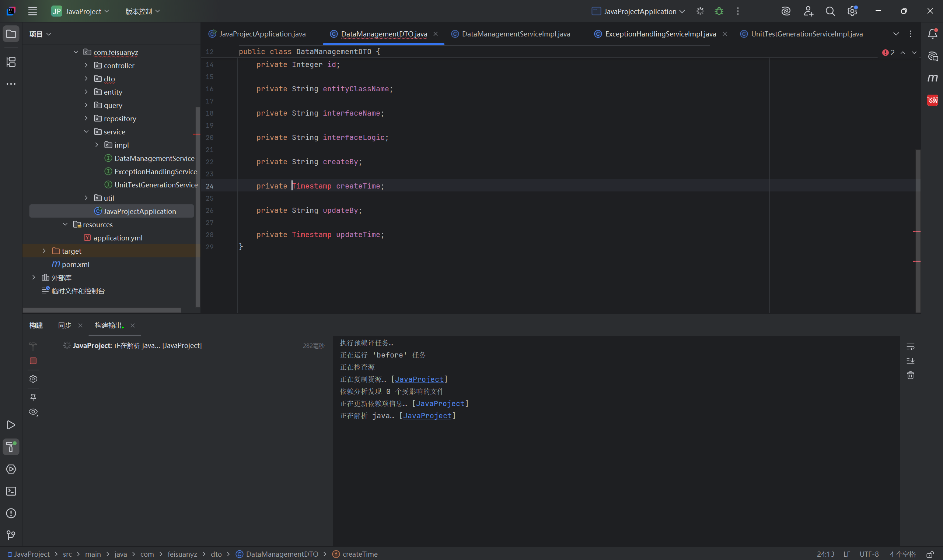Open the main hamburger menu

tap(32, 11)
